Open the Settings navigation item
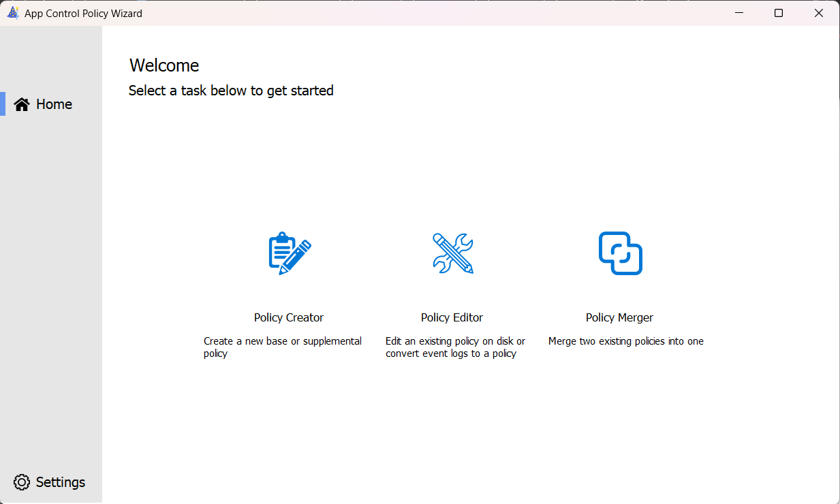 (51, 482)
